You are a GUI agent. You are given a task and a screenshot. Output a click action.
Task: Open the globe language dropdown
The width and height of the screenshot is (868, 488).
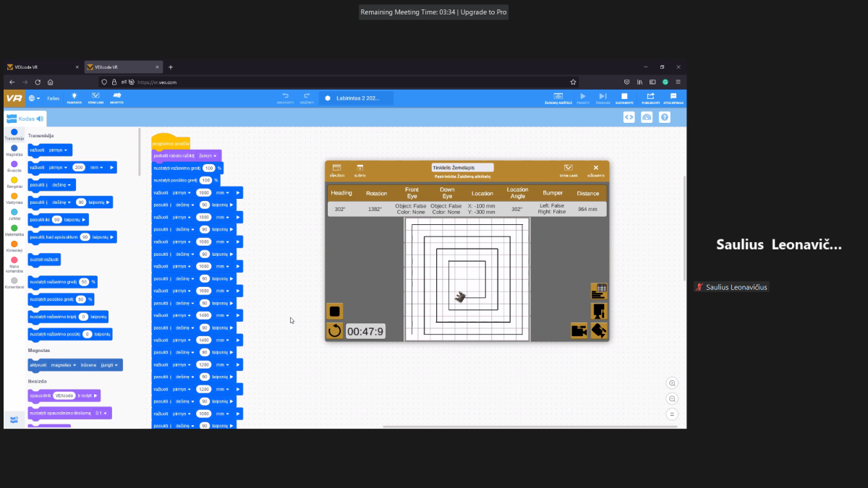34,98
